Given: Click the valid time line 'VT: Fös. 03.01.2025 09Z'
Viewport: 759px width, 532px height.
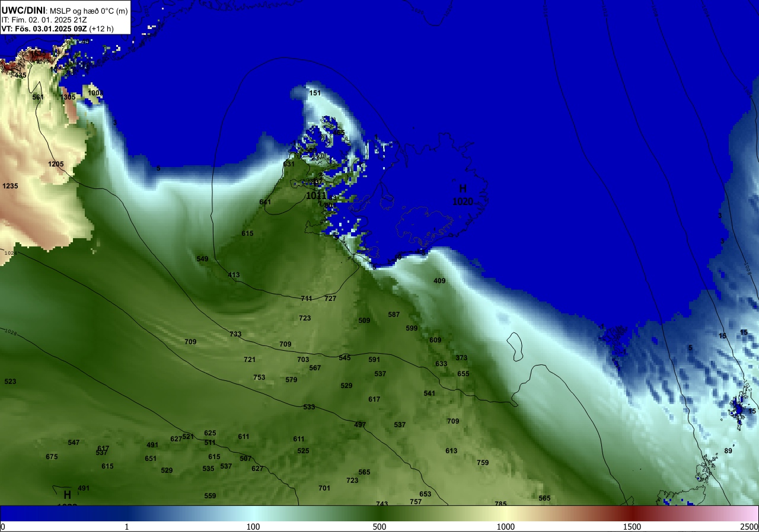Looking at the screenshot, I should click(x=45, y=28).
